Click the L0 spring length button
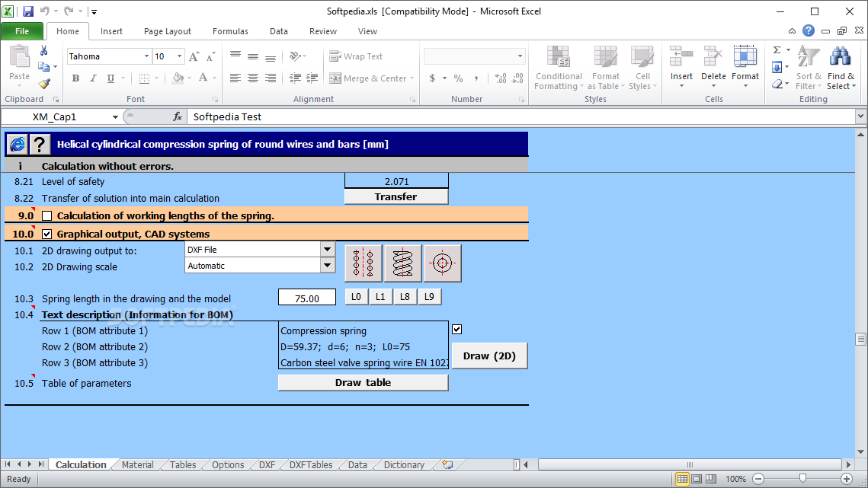The width and height of the screenshot is (868, 488). (357, 297)
